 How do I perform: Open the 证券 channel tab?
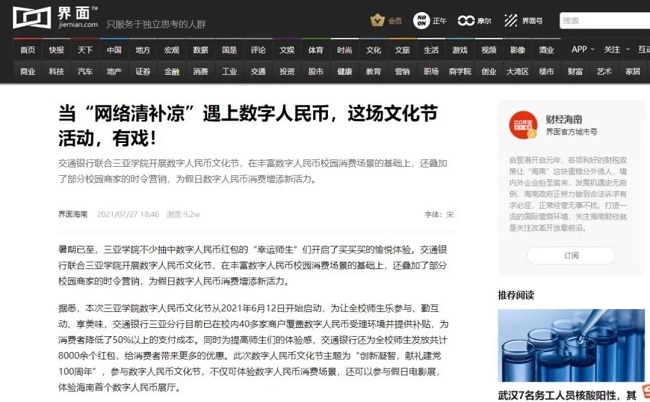pos(143,71)
